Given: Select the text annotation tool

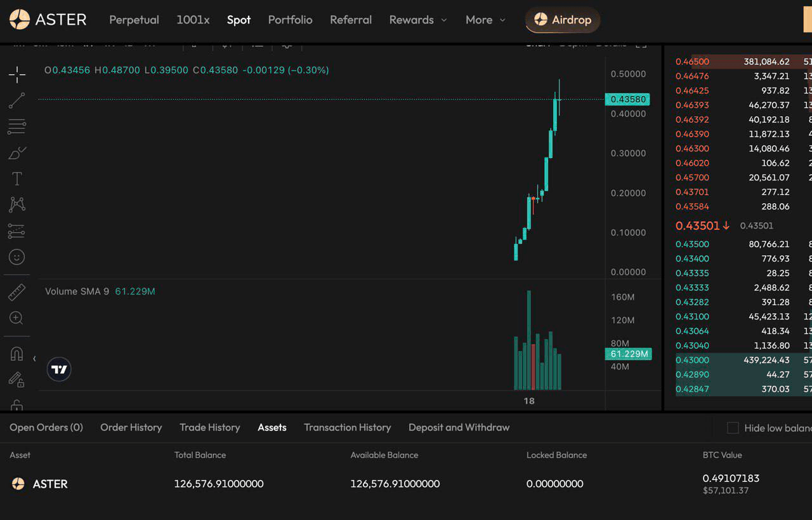Looking at the screenshot, I should click(17, 179).
